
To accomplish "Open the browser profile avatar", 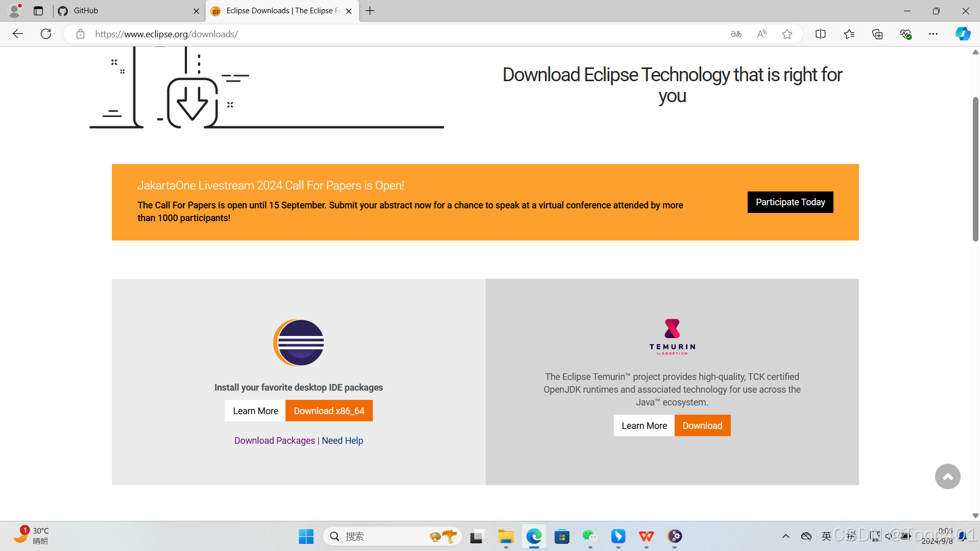I will (15, 11).
